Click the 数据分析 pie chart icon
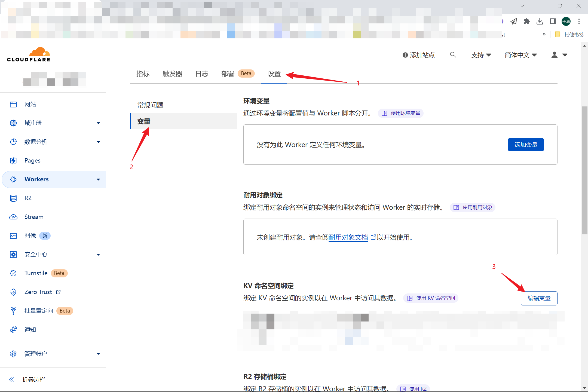Viewport: 588px width, 392px height. [13, 142]
